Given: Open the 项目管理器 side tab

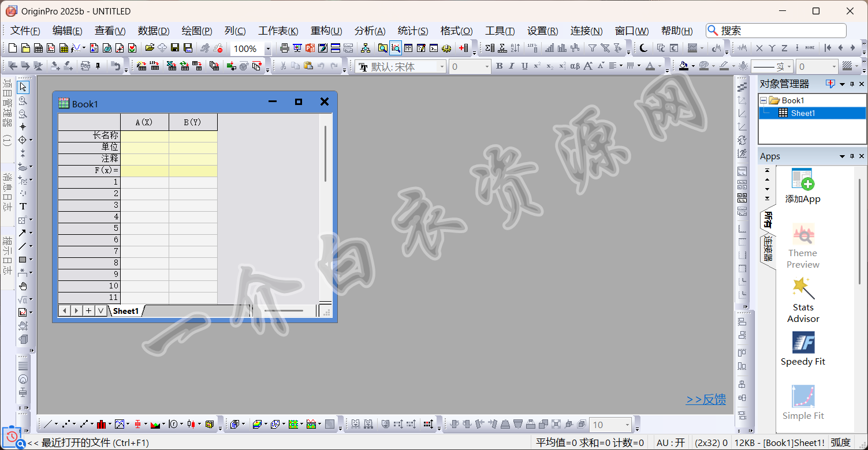Looking at the screenshot, I should [7, 112].
